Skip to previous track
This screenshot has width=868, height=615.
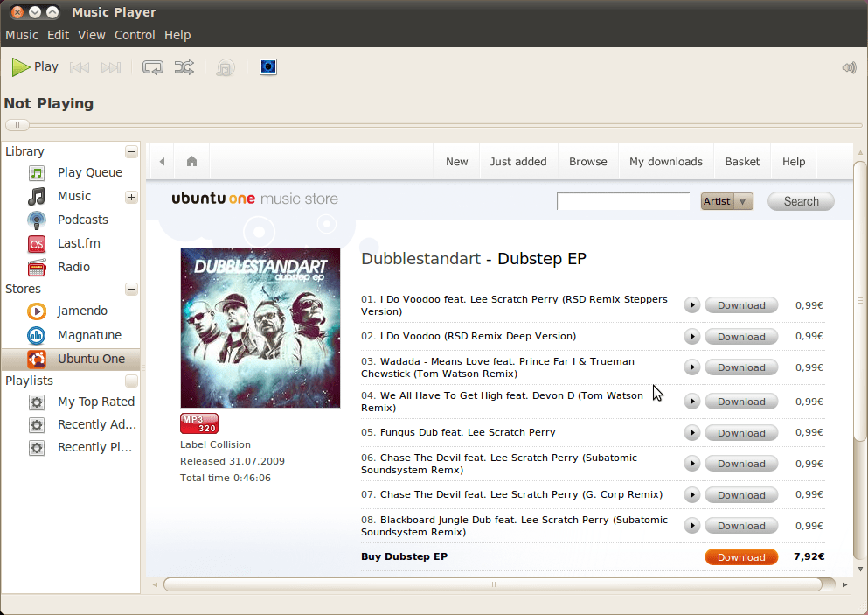[80, 67]
